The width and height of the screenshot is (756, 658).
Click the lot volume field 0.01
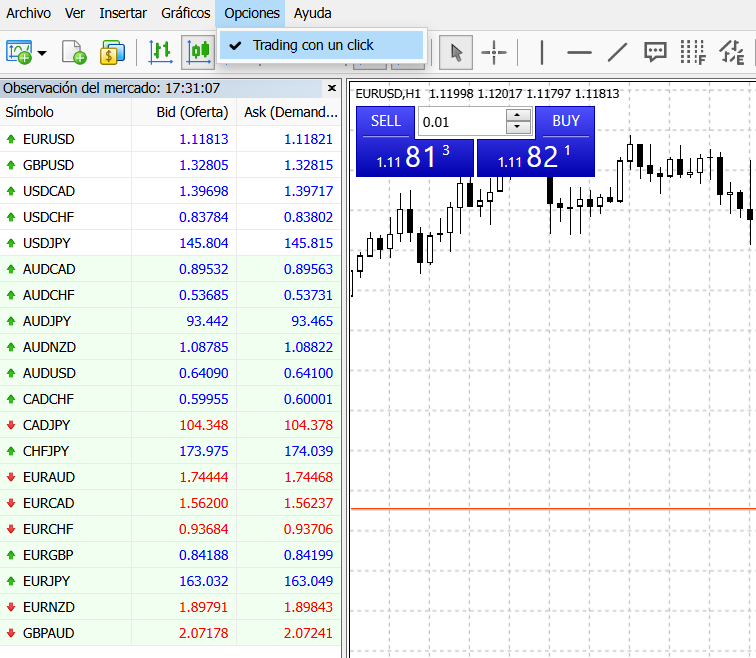tap(461, 122)
